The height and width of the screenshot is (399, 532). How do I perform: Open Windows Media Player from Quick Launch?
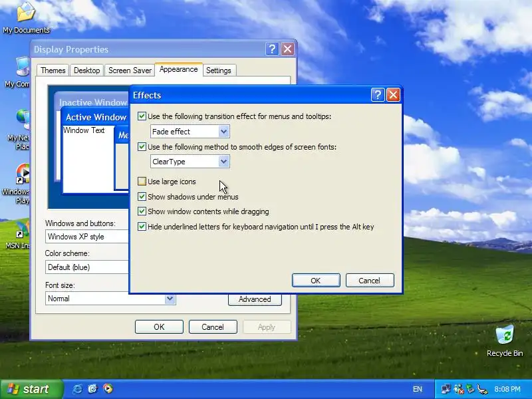(108, 389)
